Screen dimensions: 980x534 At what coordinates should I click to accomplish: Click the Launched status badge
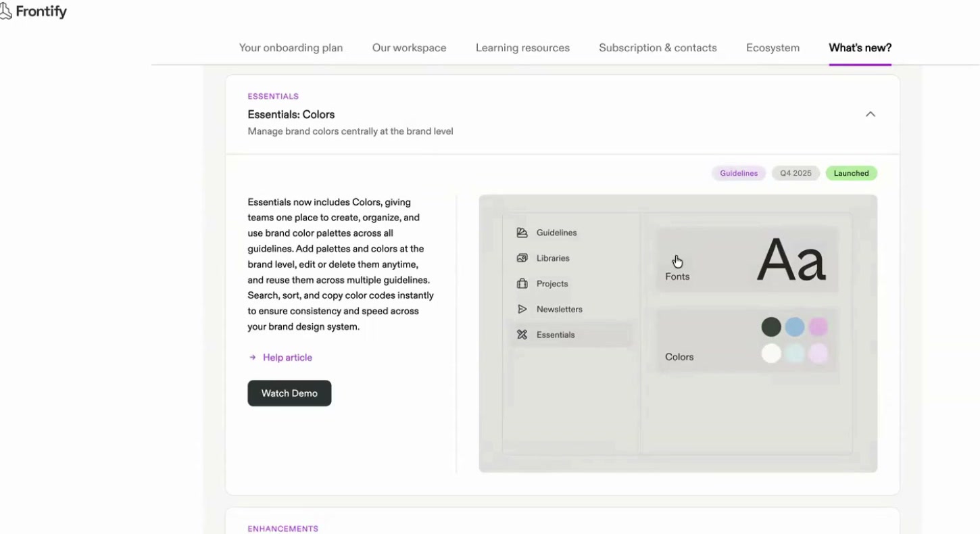coord(851,173)
